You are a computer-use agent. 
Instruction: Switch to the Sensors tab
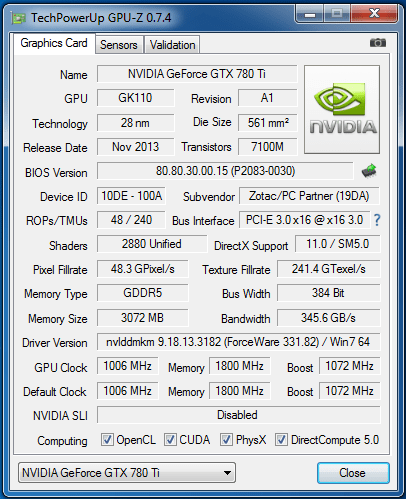pos(119,45)
